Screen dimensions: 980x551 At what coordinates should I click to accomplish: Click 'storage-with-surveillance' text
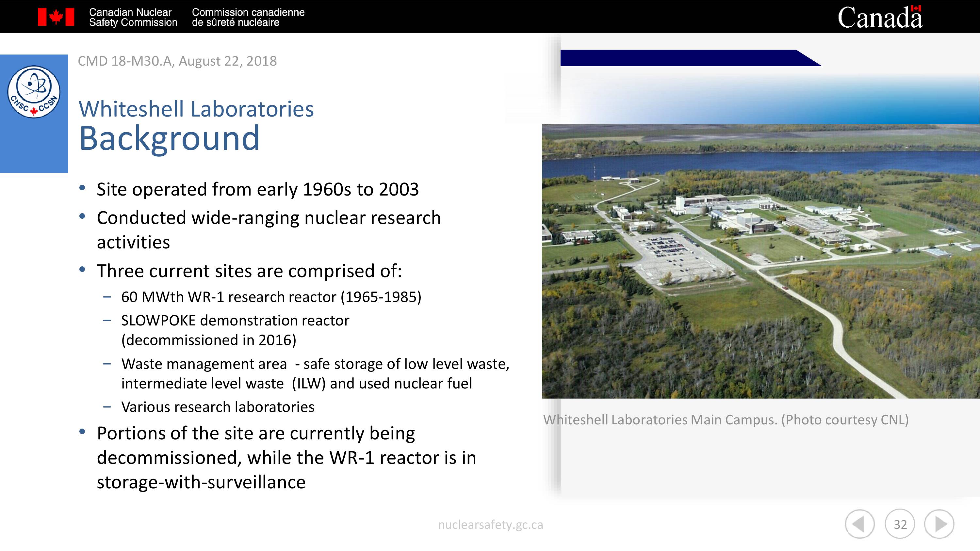click(x=201, y=482)
